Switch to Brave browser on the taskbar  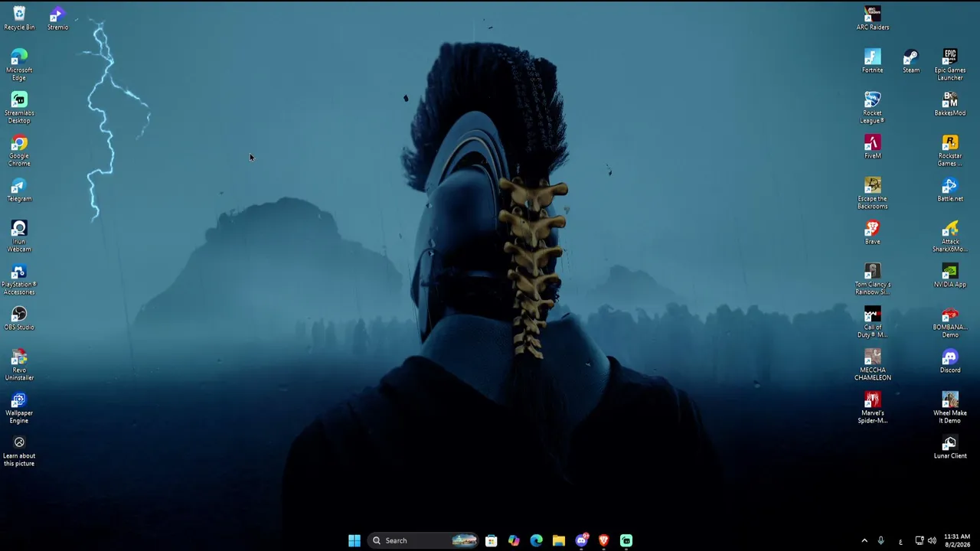(604, 540)
